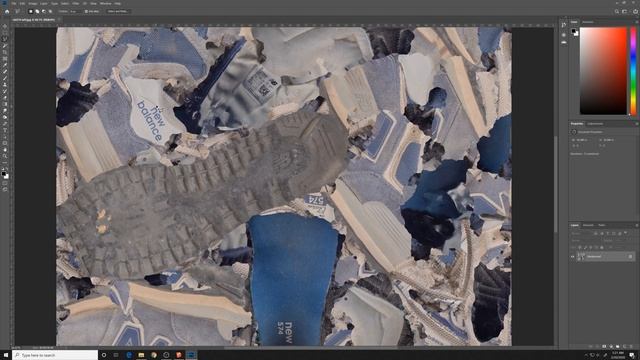Open the workspace switcher dropdown
This screenshot has height=360, width=640.
coord(624,11)
